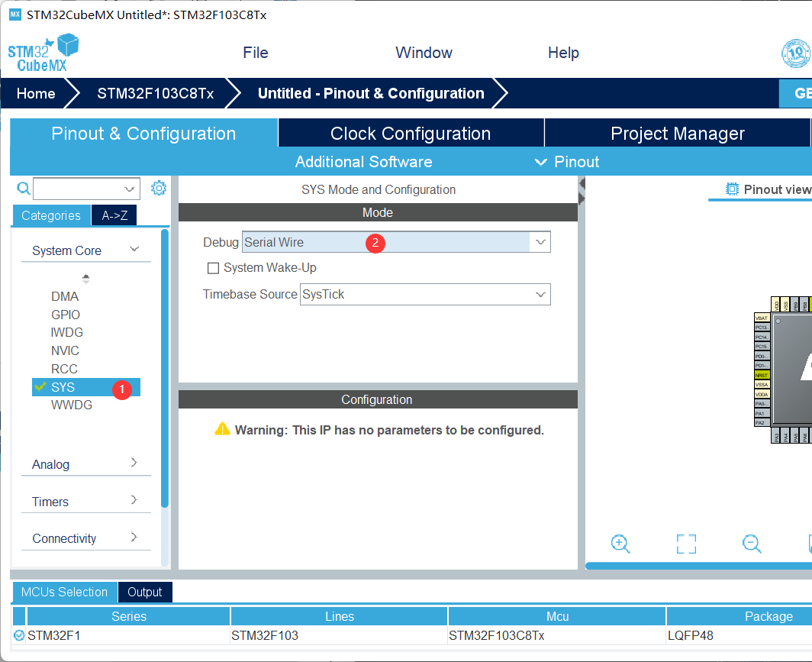Switch to Clock Configuration tab
This screenshot has height=662, width=812.
point(411,133)
